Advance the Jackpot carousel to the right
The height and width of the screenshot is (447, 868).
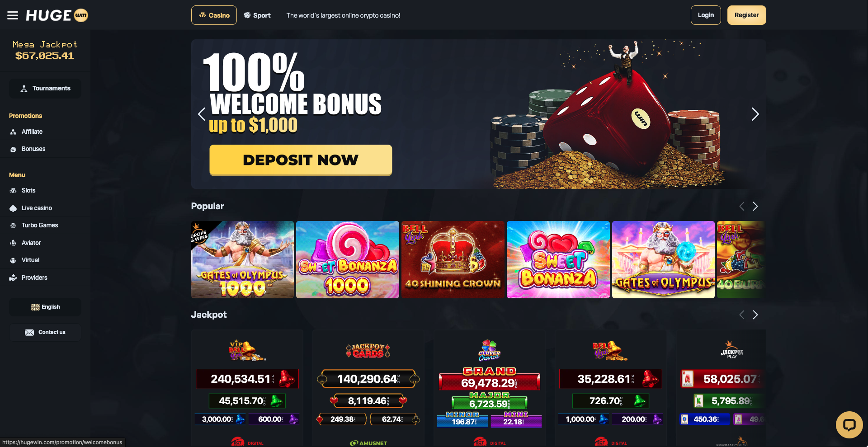[755, 315]
